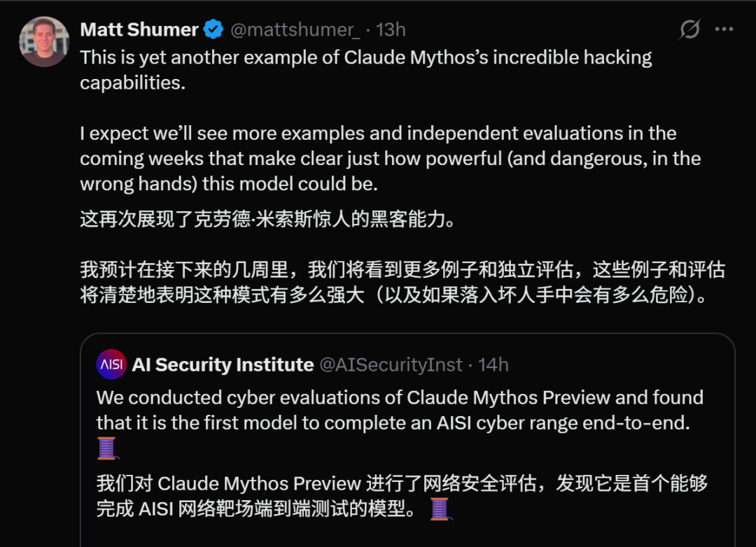
Task: Click the blue verified badge
Action: tap(213, 29)
